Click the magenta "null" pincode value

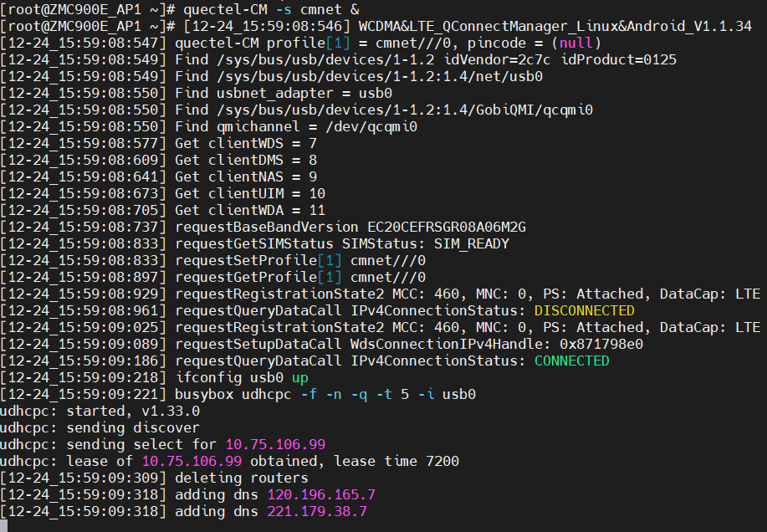[576, 43]
